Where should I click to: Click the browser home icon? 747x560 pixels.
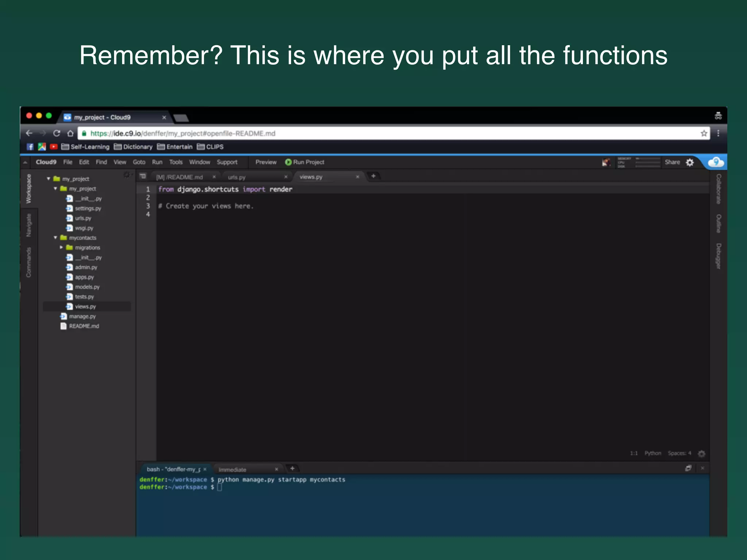tap(70, 133)
